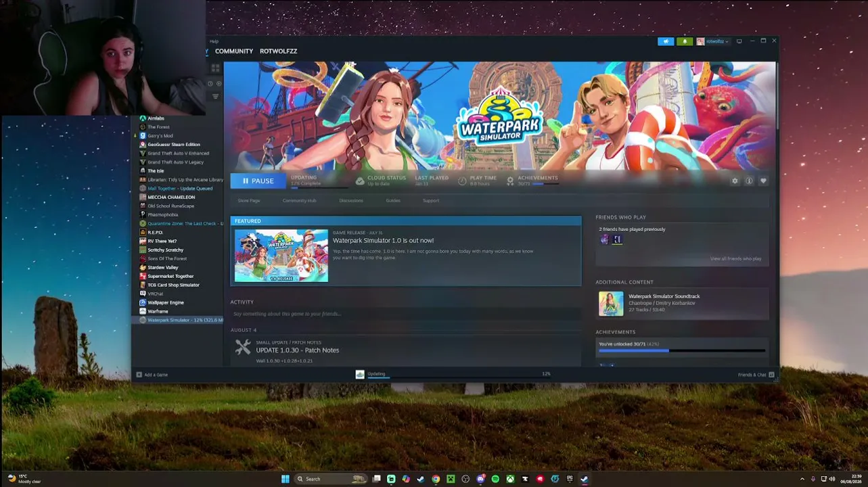Open the Discussions tab
This screenshot has width=868, height=487.
pos(351,200)
